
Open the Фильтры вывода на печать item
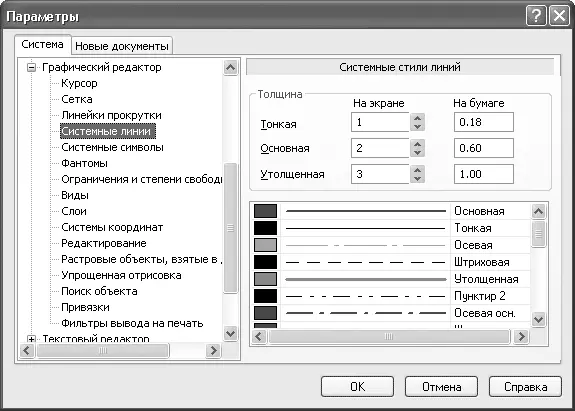pyautogui.click(x=132, y=323)
